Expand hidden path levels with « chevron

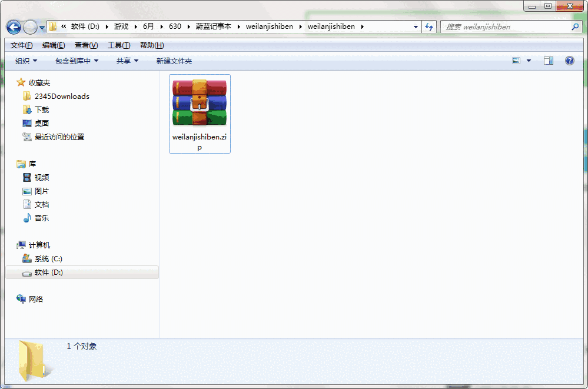coord(64,26)
